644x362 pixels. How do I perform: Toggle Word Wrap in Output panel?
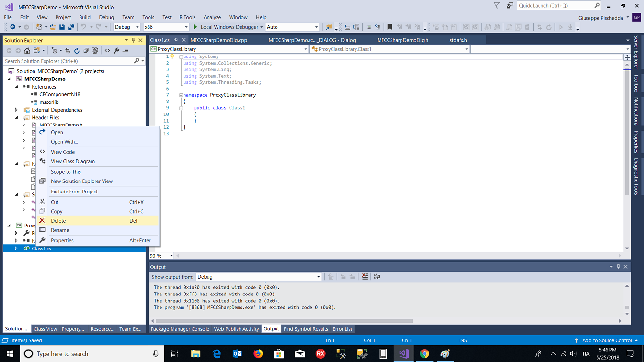pyautogui.click(x=377, y=277)
